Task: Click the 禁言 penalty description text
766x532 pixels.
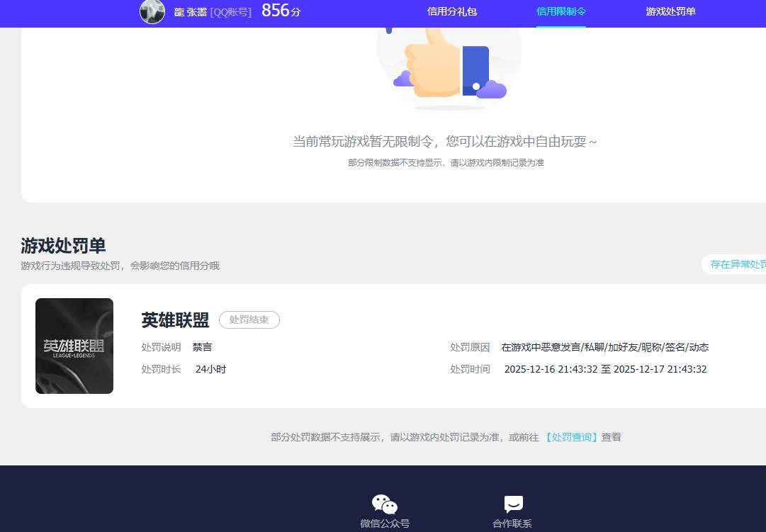Action: coord(202,347)
